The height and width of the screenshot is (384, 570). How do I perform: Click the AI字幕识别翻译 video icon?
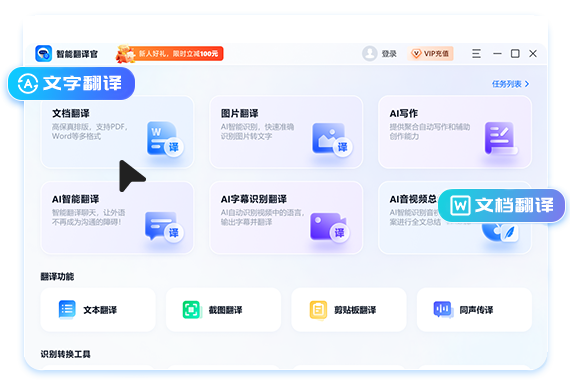click(x=330, y=227)
